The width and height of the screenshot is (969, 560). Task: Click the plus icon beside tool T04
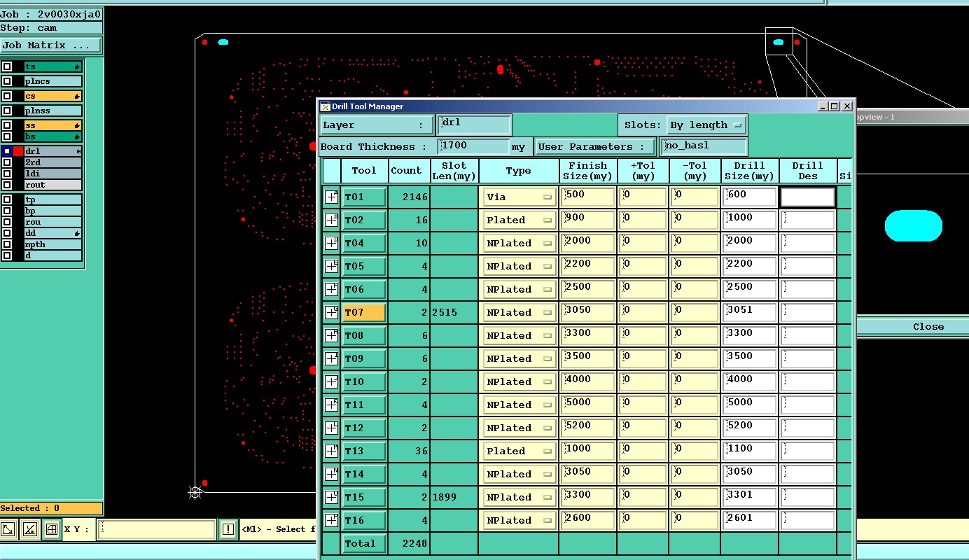[331, 243]
